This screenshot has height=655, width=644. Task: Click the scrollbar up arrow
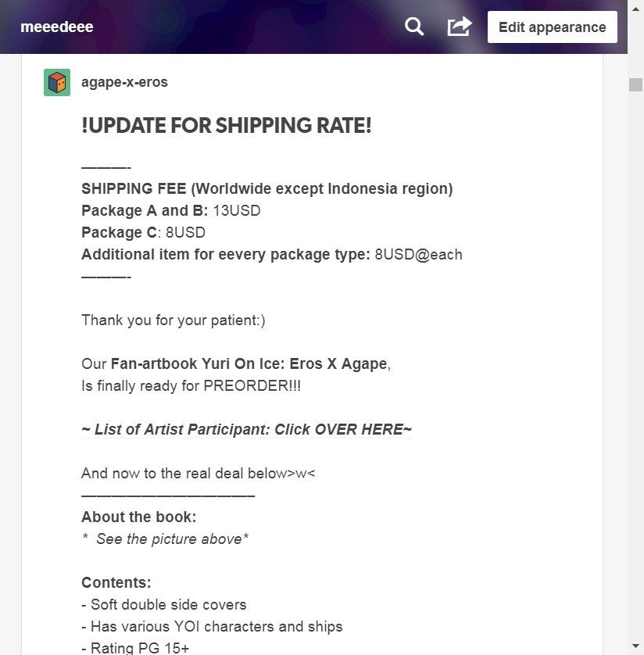click(x=635, y=9)
